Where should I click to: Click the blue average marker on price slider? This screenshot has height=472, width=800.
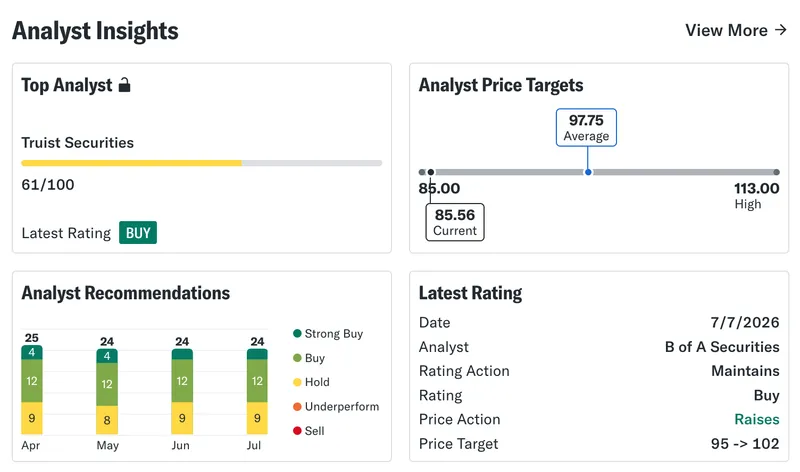point(588,172)
